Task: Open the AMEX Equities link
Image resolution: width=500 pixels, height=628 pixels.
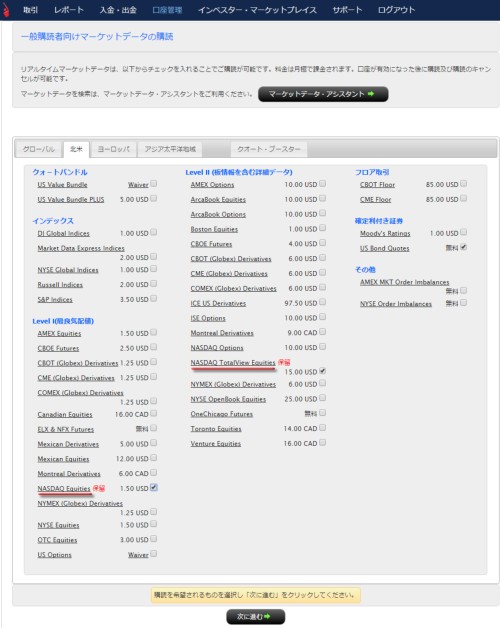Action: [x=59, y=334]
